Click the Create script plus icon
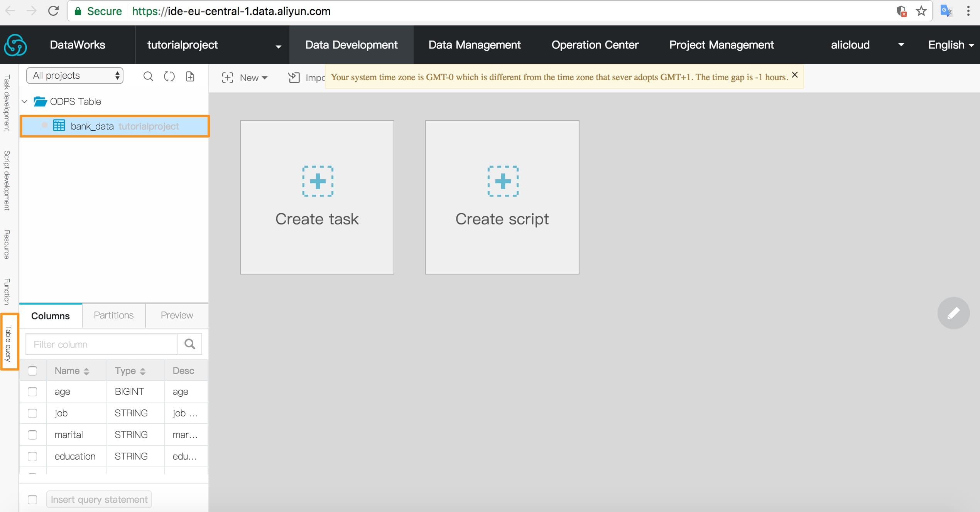 coord(503,181)
